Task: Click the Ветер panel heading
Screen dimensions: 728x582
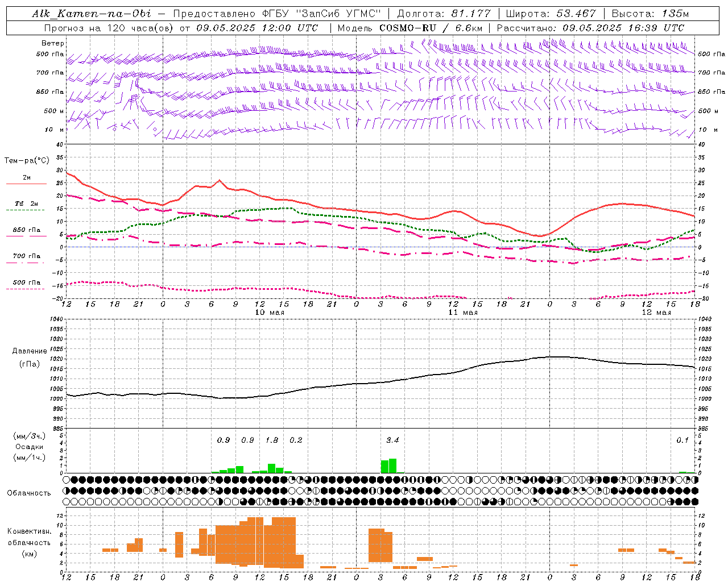Action: [52, 43]
